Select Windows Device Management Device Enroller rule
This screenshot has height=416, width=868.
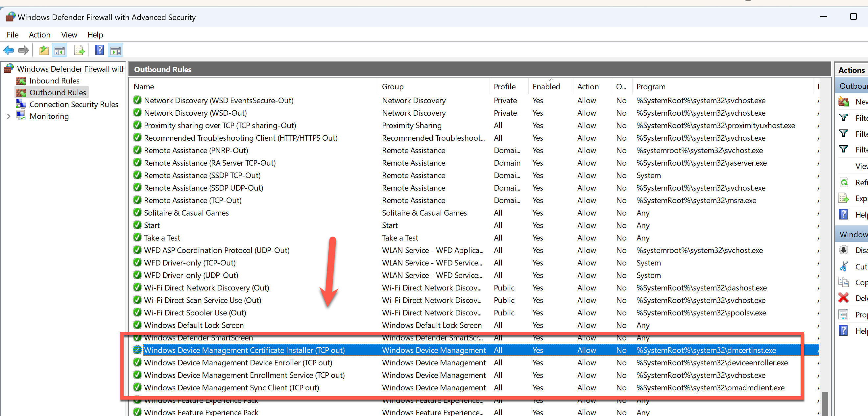coord(475,362)
